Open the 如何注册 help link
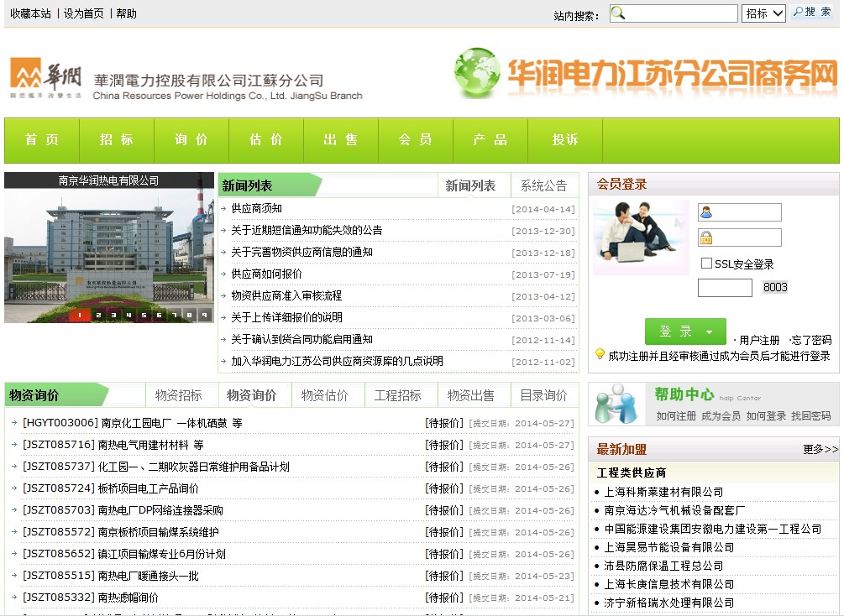Image resolution: width=844 pixels, height=616 pixels. tap(676, 416)
